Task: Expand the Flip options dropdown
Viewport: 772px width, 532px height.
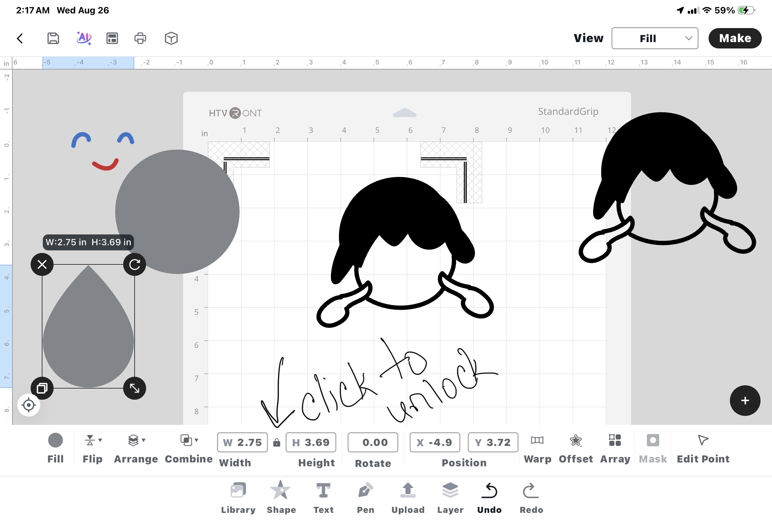Action: coord(93,440)
